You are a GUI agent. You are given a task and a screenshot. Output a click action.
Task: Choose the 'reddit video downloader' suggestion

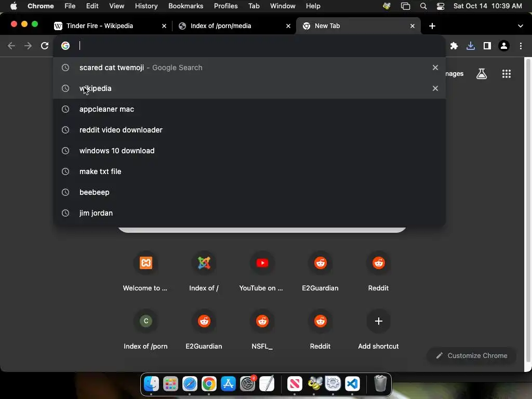249,130
